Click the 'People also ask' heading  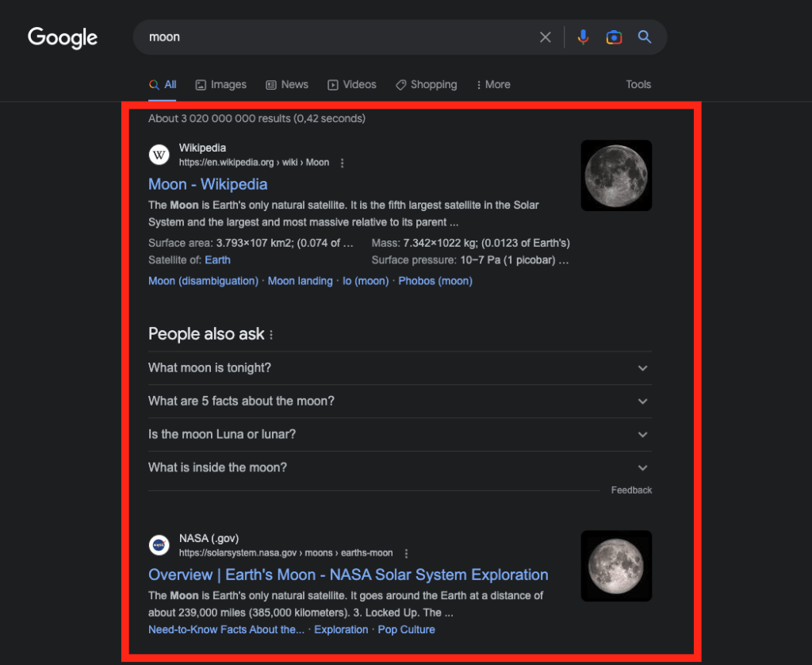(x=206, y=334)
